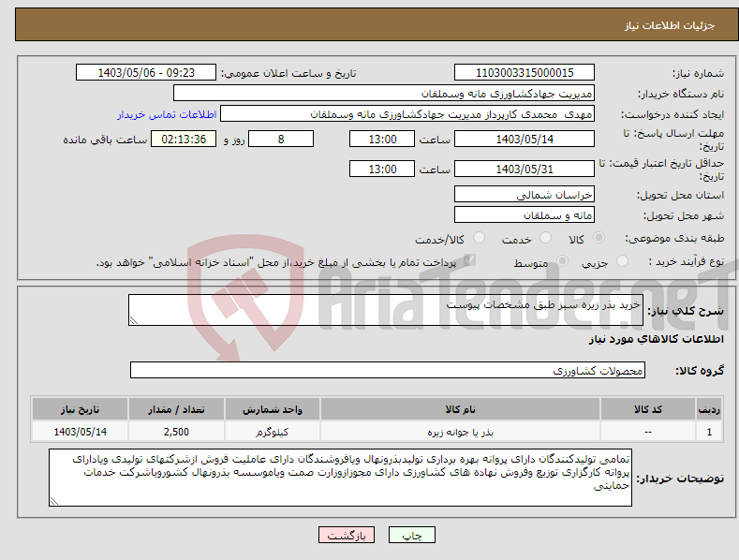The height and width of the screenshot is (560, 739).
Task: Click the response deadline date 1403/05/14 field
Action: pos(525,139)
